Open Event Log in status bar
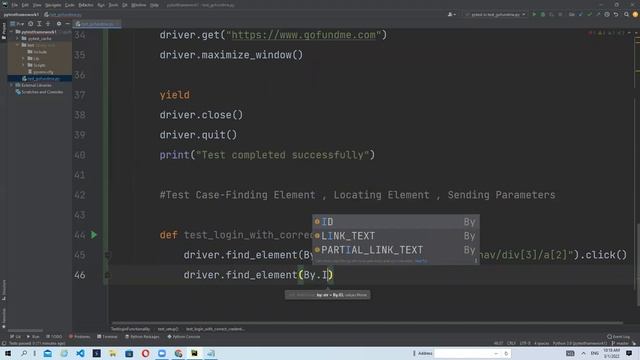Image resolution: width=640 pixels, height=360 pixels. (x=618, y=337)
